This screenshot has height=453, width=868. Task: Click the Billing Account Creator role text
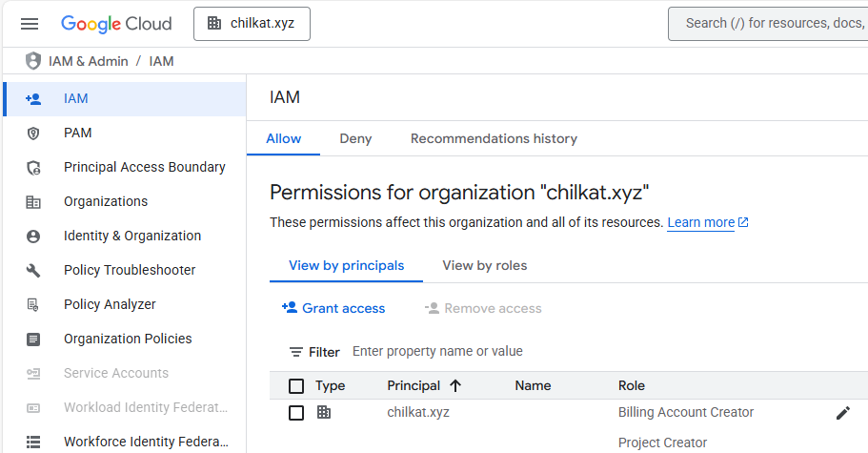click(686, 413)
